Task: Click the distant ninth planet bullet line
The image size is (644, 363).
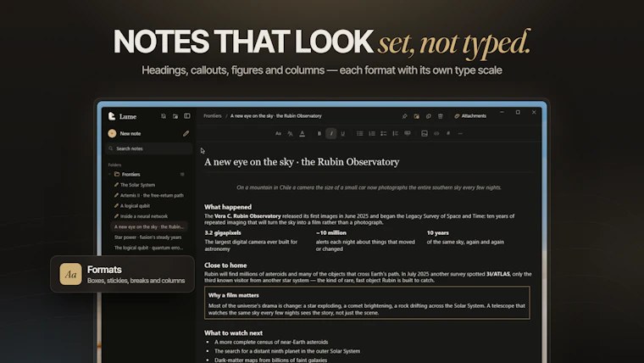Action: tap(287, 351)
